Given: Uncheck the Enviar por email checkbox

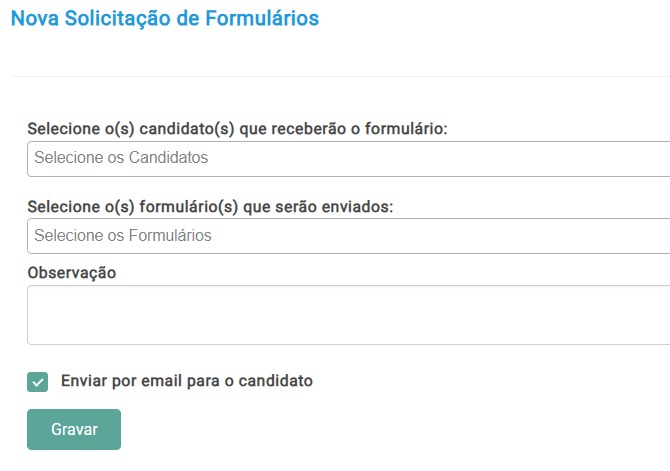Looking at the screenshot, I should 38,381.
